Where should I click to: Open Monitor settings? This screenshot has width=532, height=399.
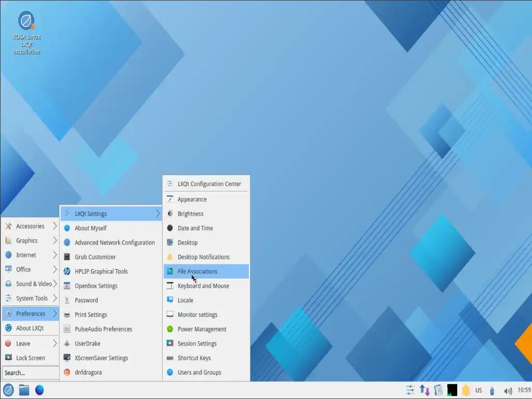point(206,314)
